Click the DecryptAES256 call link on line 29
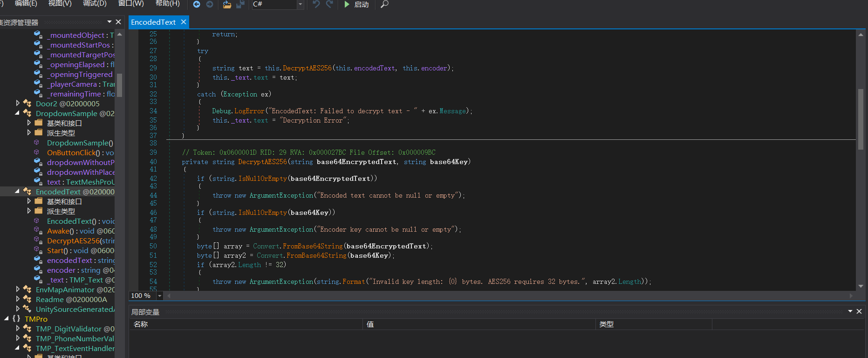The width and height of the screenshot is (868, 358). [307, 68]
